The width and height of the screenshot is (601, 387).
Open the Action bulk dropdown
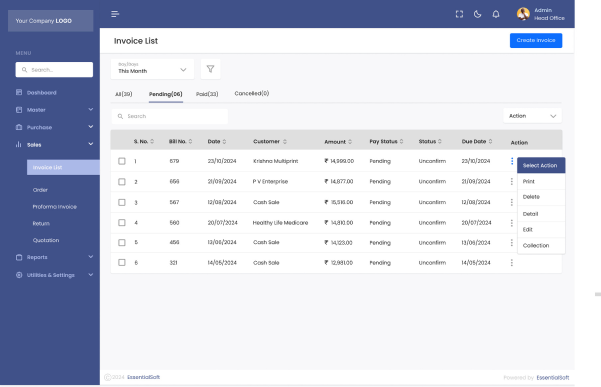(532, 116)
